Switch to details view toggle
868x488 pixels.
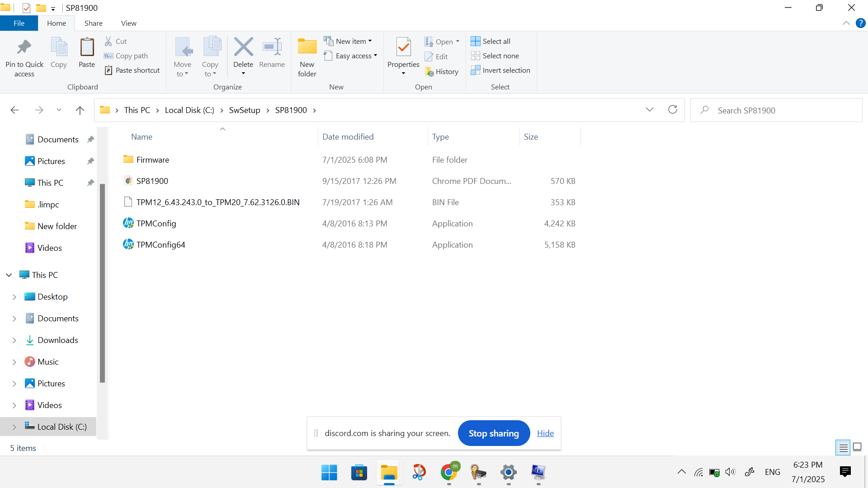[x=843, y=447]
